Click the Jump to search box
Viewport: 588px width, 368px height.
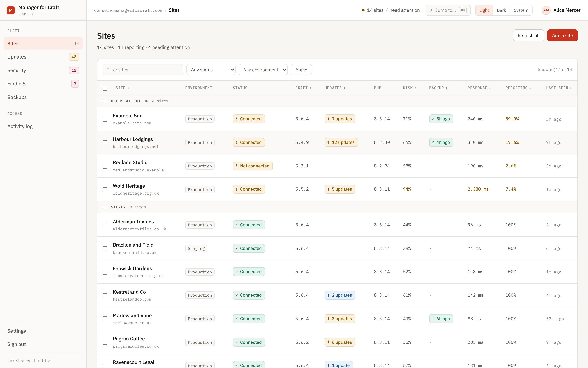click(x=448, y=10)
